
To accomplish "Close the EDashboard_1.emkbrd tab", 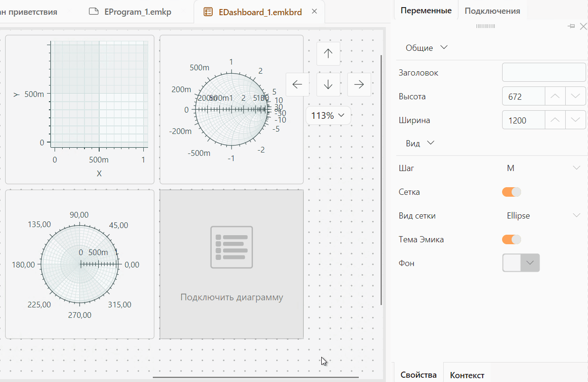I will click(315, 12).
